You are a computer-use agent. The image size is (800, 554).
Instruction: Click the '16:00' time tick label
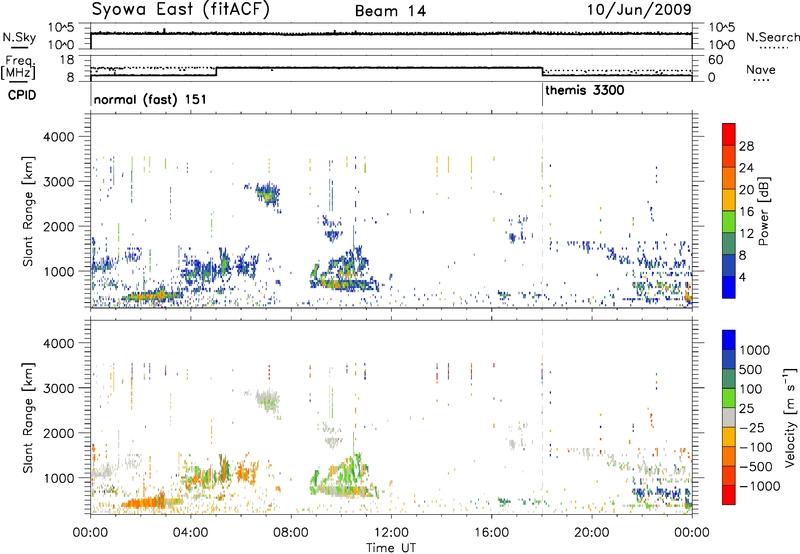491,533
